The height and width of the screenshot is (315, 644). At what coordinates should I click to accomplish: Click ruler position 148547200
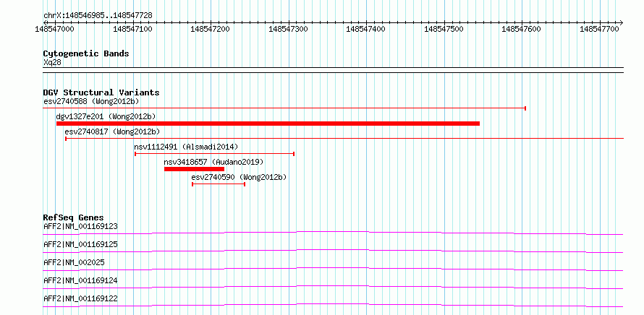pos(211,29)
